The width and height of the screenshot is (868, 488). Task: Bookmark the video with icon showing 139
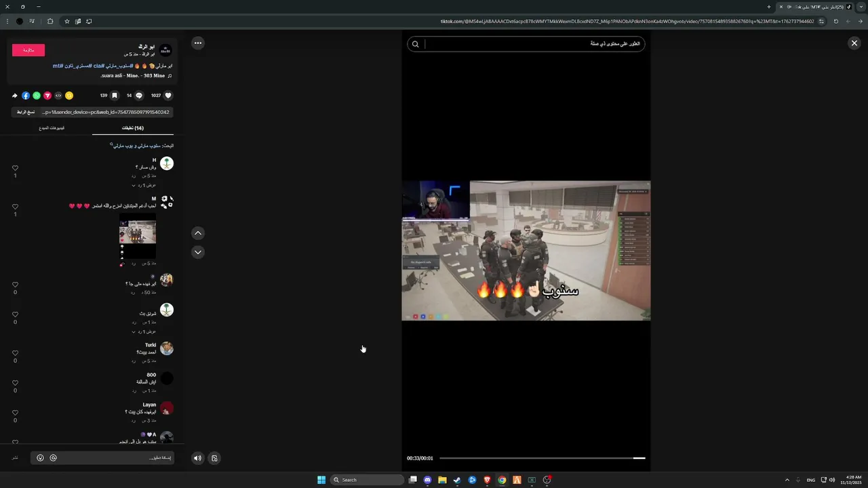click(x=115, y=96)
